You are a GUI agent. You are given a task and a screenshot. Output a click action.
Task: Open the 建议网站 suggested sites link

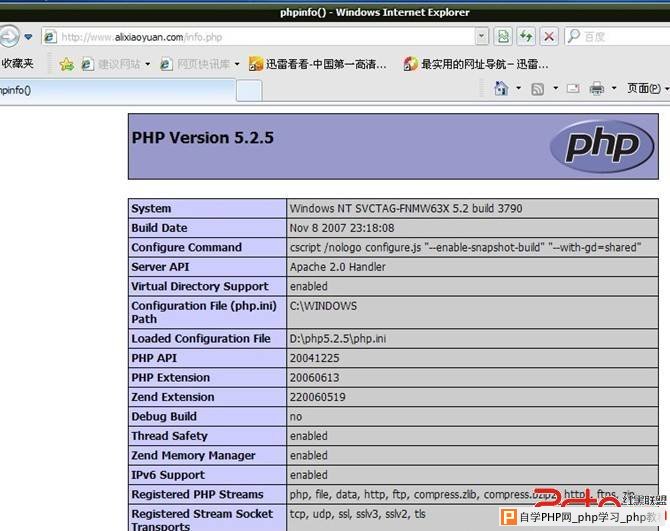tap(111, 65)
